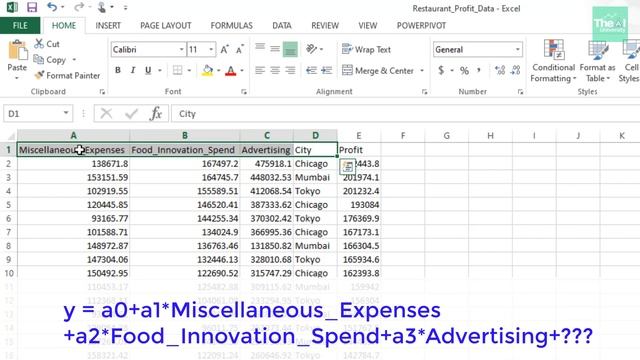Apply accounting dollar format
Screen dimensions: 640x360
441,70
